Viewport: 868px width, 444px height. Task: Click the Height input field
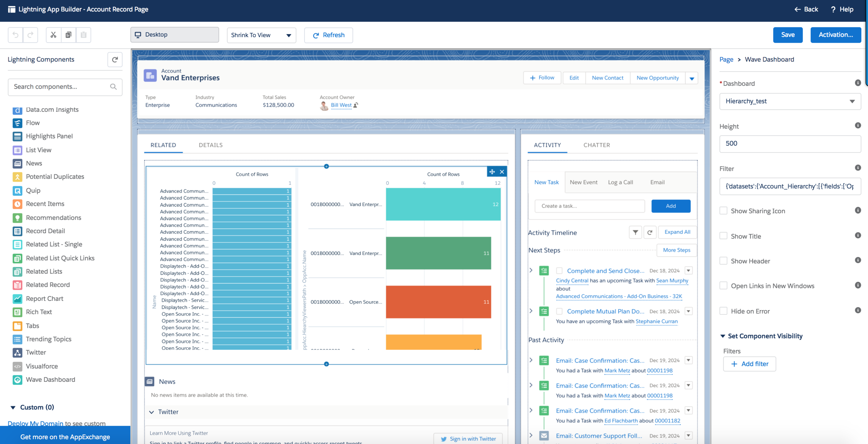pyautogui.click(x=790, y=144)
